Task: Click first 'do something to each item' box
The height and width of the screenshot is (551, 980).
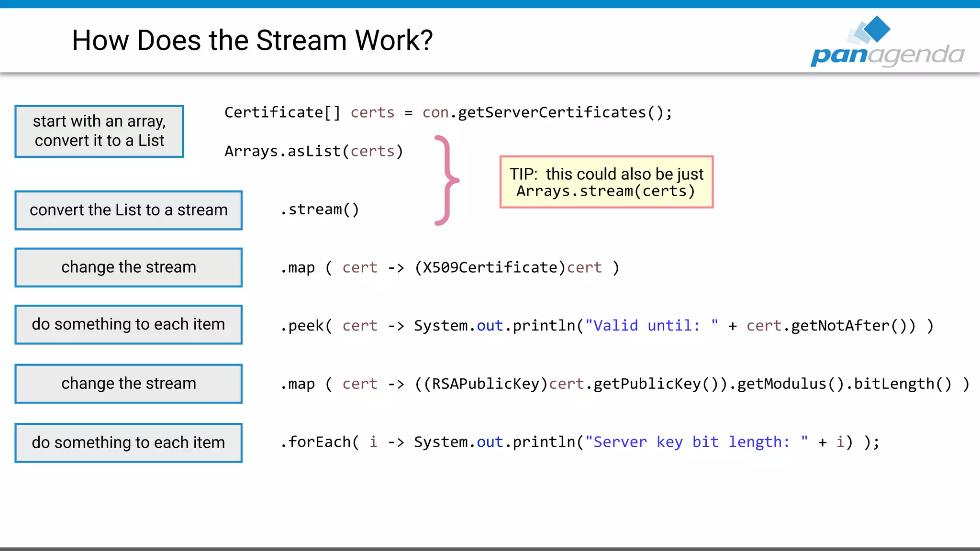Action: [x=128, y=324]
